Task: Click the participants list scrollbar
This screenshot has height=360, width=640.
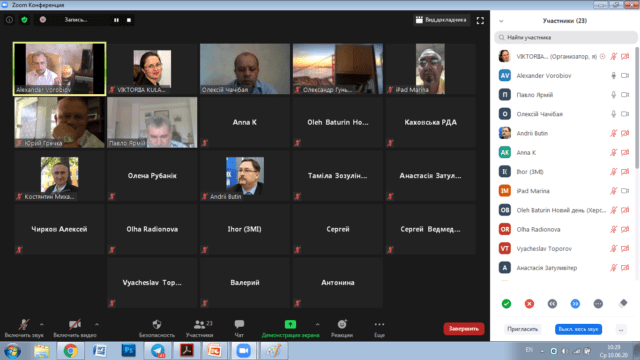Action: pyautogui.click(x=637, y=108)
